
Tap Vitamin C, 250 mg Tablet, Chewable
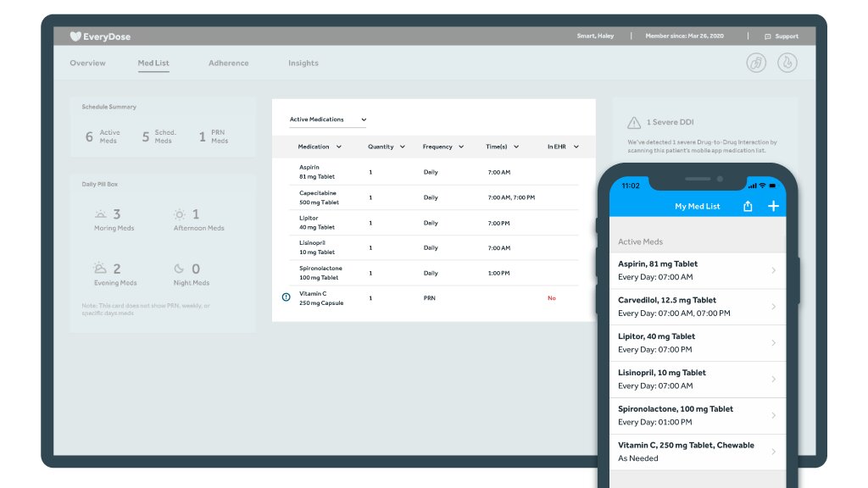(x=698, y=452)
